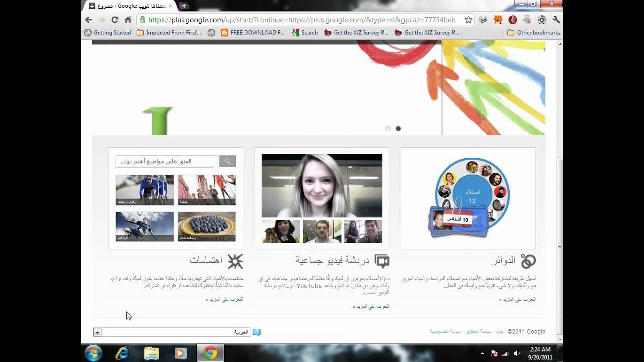
Task: Click the red circular extension icon
Action: pos(512,20)
